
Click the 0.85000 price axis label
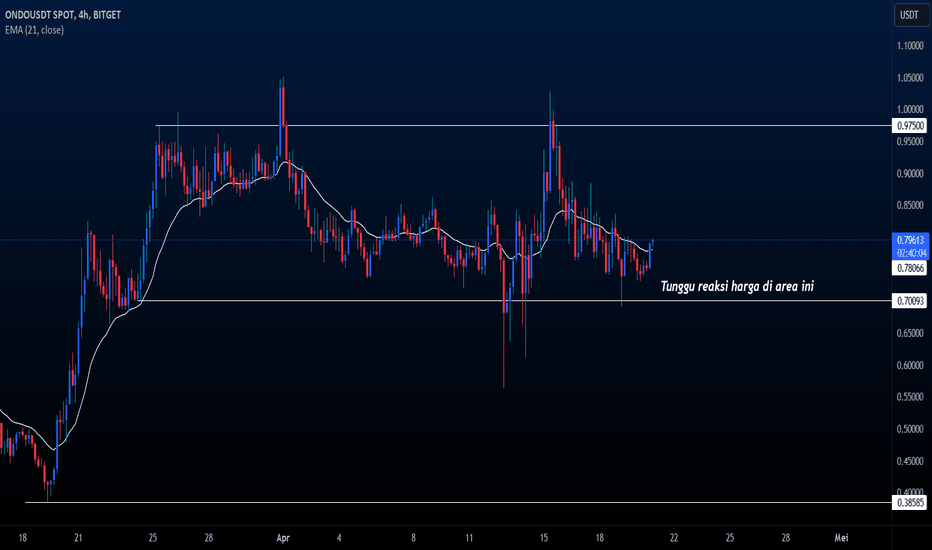pos(910,205)
